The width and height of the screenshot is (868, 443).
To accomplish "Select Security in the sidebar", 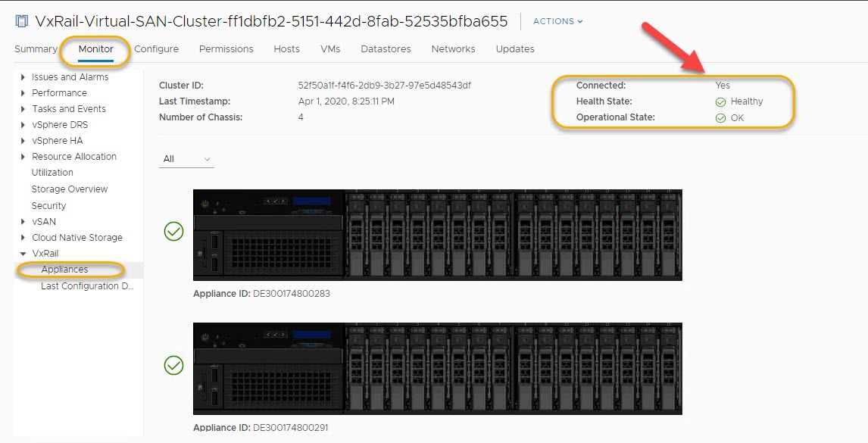I will 48,205.
